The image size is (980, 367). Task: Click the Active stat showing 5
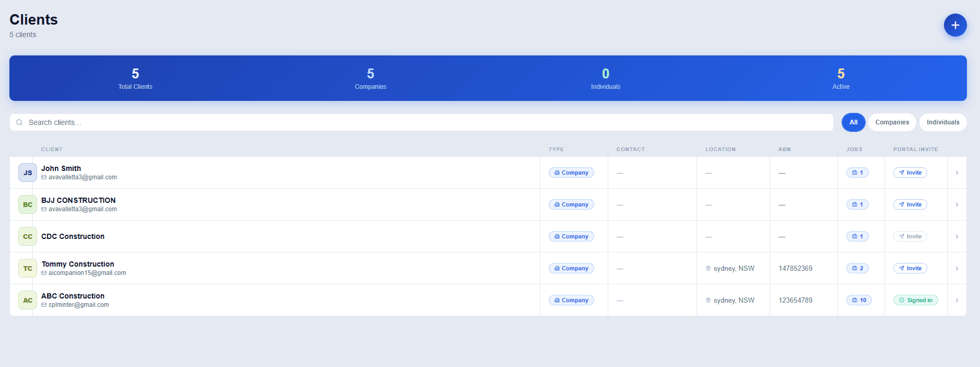[x=841, y=78]
